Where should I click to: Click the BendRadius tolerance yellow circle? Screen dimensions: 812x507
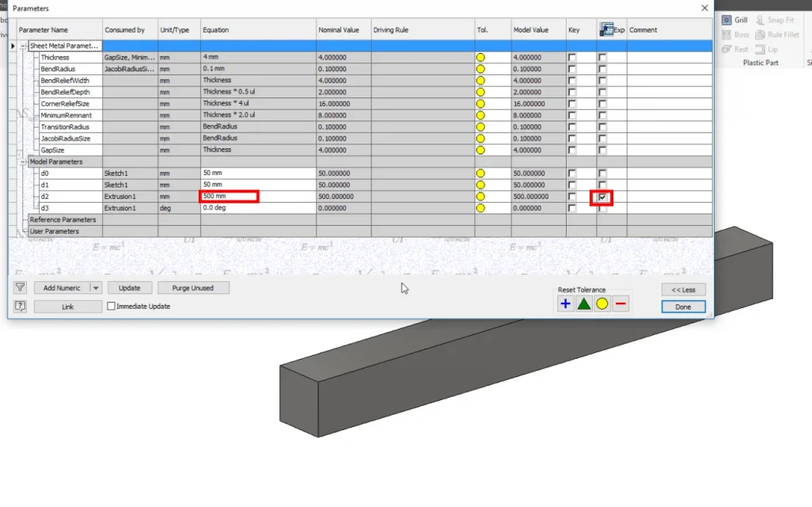click(x=480, y=69)
